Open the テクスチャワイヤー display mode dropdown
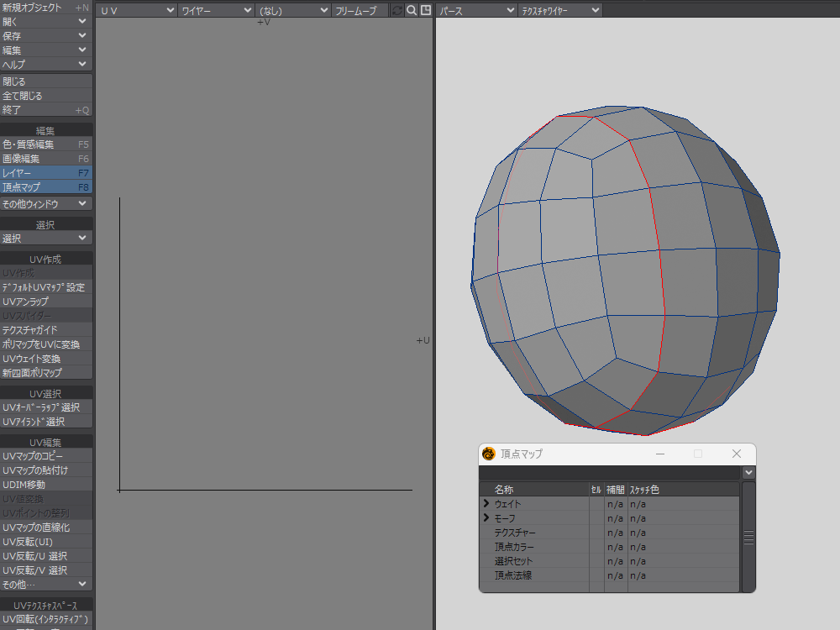This screenshot has height=630, width=840. (560, 10)
